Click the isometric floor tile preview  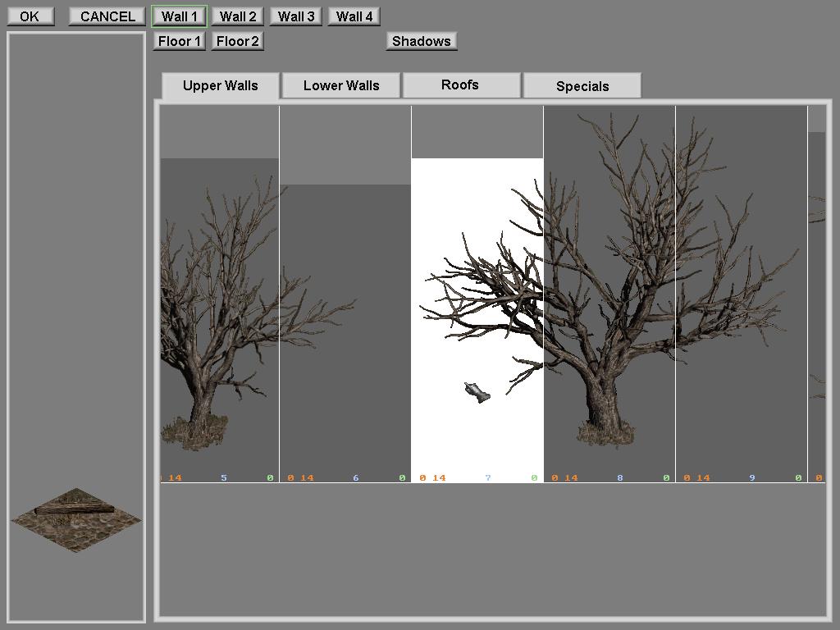pyautogui.click(x=75, y=519)
